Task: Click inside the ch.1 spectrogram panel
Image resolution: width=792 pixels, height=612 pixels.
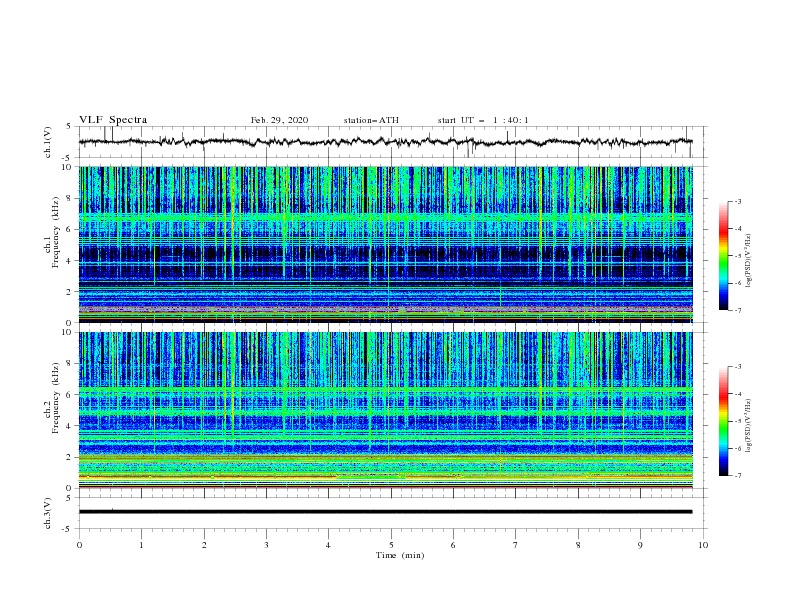Action: [386, 244]
